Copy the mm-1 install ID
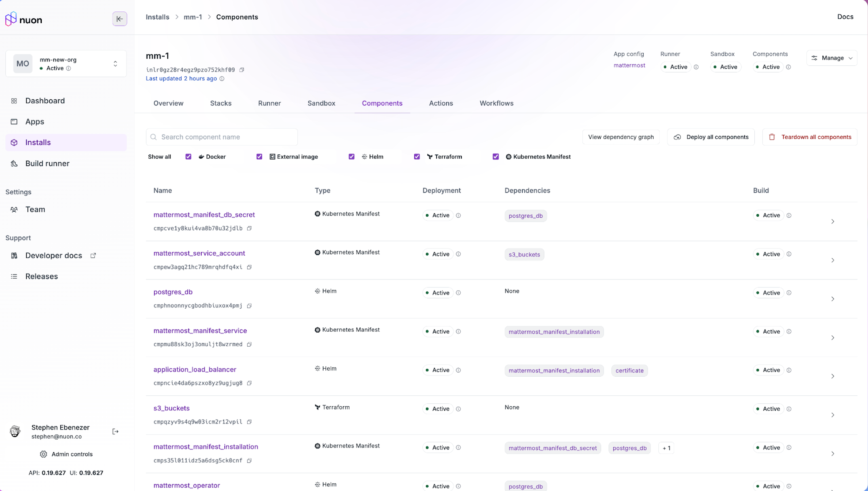The height and width of the screenshot is (491, 868). (241, 70)
